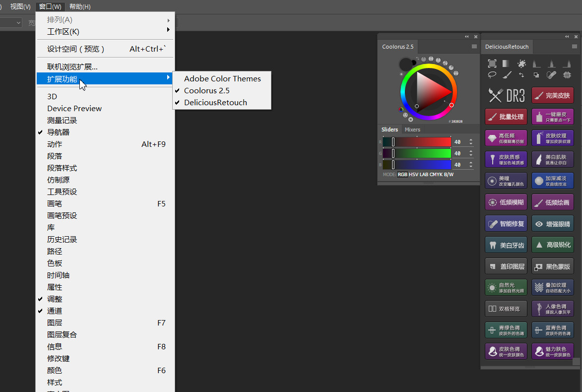Viewport: 582px width, 392px height.
Task: Expand the 工作区(K) submenu
Action: (105, 32)
